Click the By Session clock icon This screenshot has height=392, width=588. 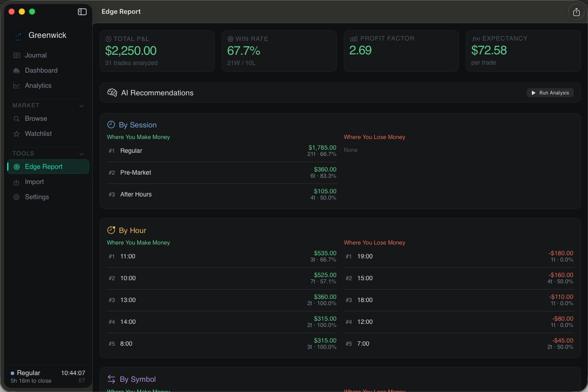(x=111, y=125)
